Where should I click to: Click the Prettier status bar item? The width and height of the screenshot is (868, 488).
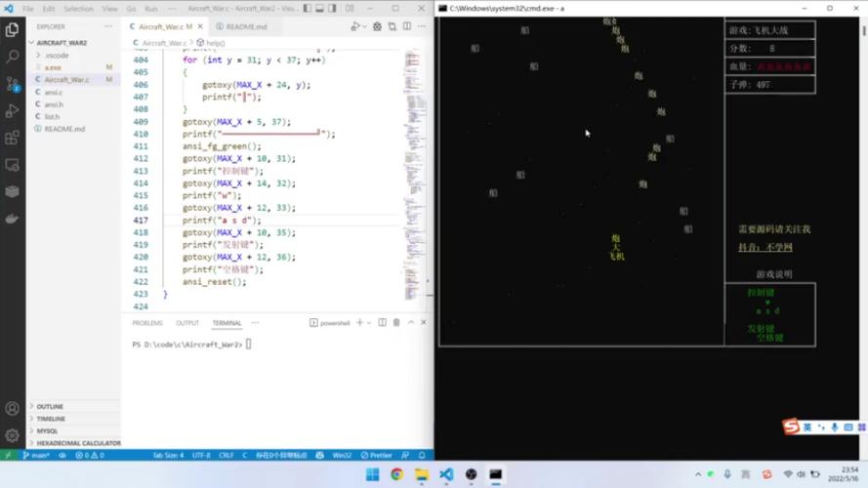pos(377,456)
